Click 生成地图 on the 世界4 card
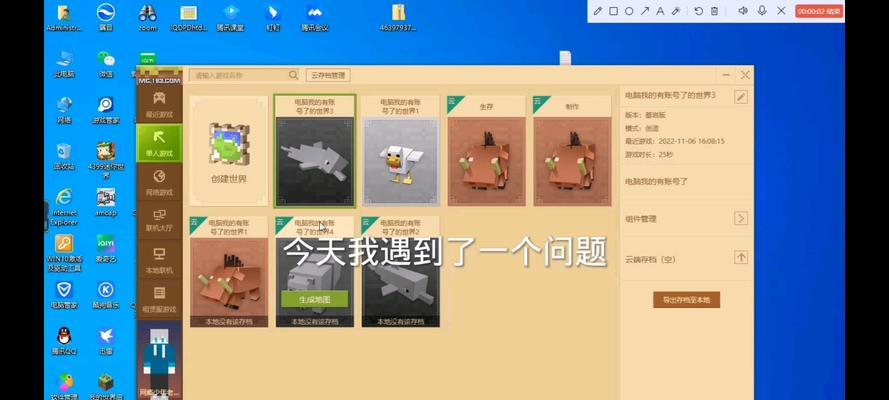The image size is (889, 400). coord(315,299)
